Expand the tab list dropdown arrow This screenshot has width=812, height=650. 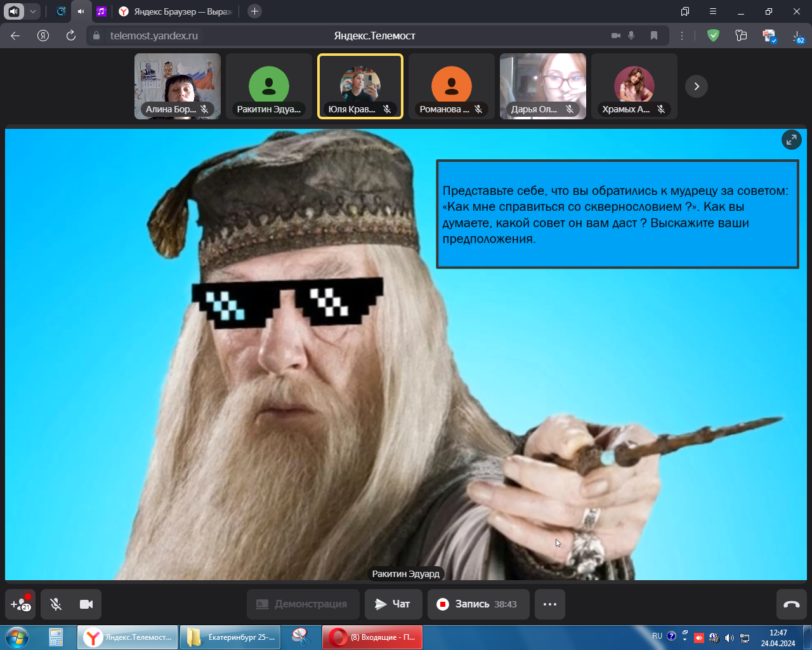[33, 11]
